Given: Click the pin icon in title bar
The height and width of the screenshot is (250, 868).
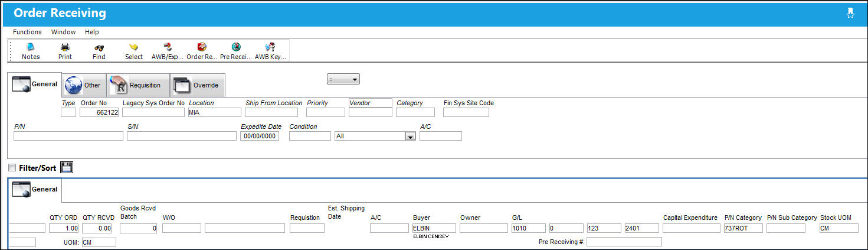Looking at the screenshot, I should pos(850,13).
